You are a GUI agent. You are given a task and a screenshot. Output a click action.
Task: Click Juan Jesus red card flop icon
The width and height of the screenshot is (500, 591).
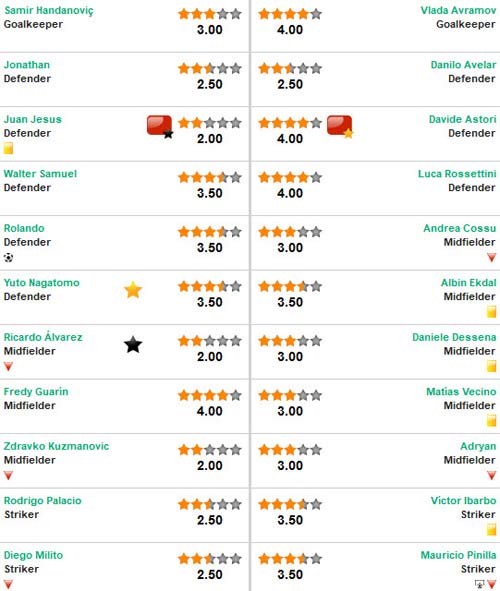[160, 127]
